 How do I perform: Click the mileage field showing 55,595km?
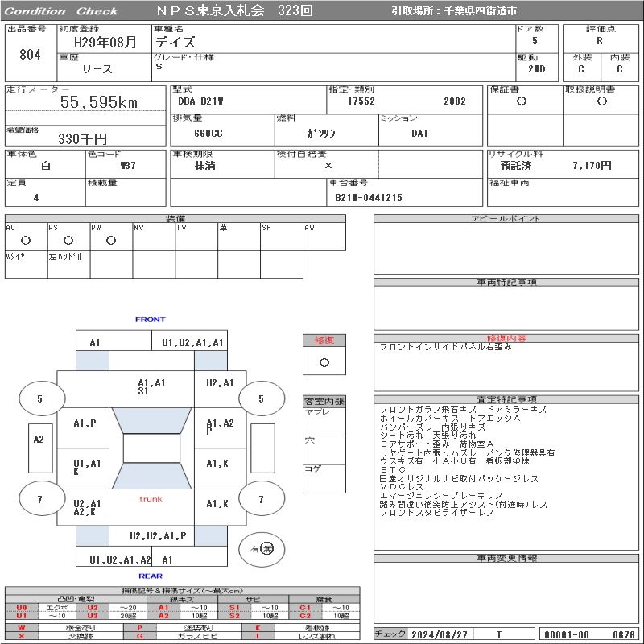[100, 102]
